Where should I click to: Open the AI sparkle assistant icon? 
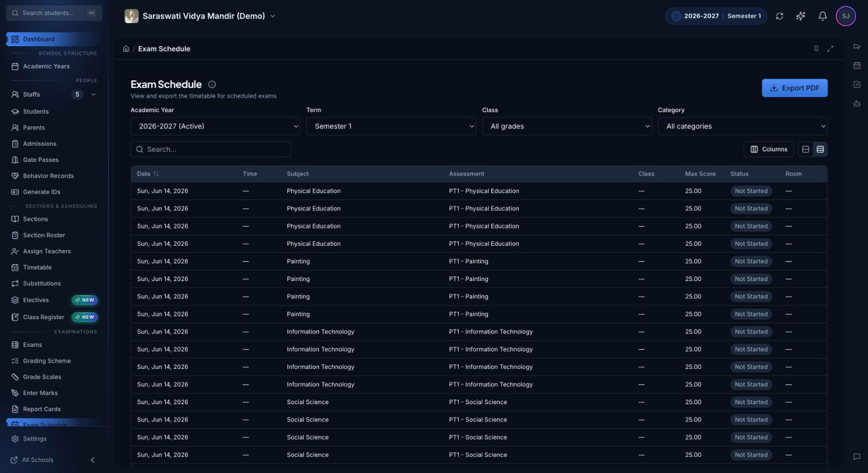coord(800,16)
